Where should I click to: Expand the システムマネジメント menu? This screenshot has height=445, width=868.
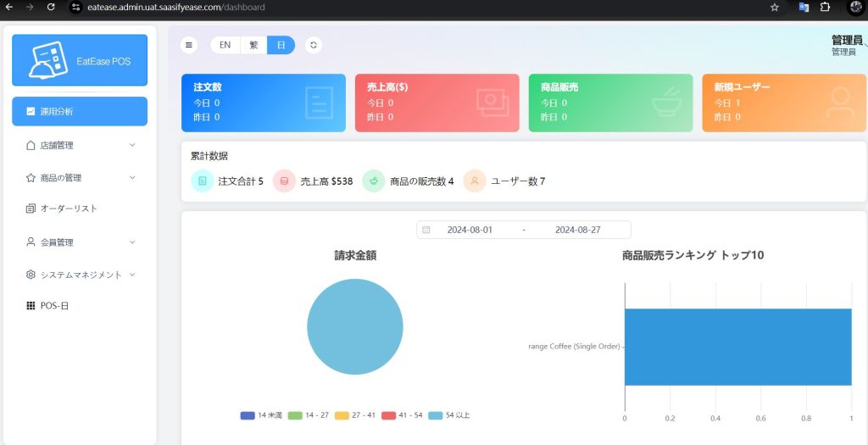[x=80, y=275]
